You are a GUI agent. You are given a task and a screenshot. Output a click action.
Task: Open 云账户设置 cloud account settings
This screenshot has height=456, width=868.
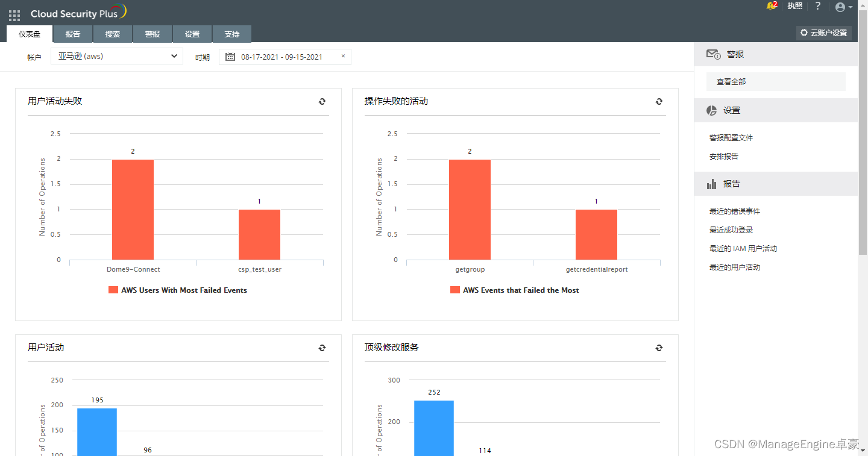click(823, 33)
